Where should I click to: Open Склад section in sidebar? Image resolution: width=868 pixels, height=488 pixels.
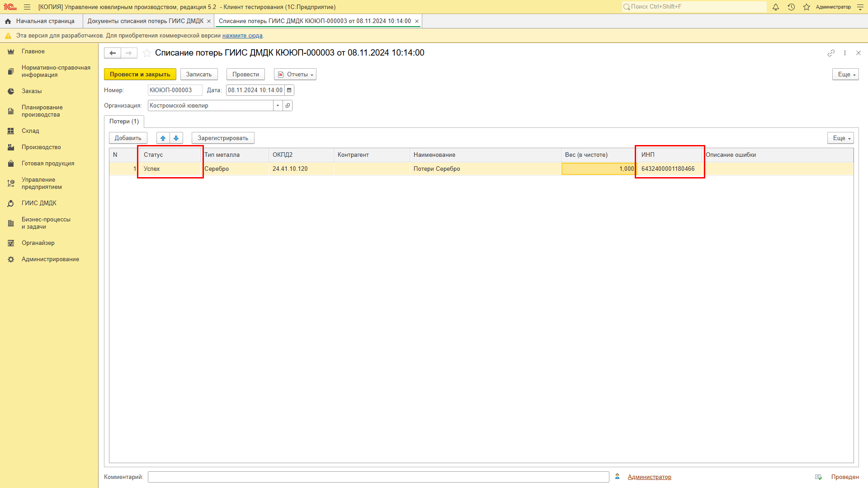pyautogui.click(x=30, y=131)
